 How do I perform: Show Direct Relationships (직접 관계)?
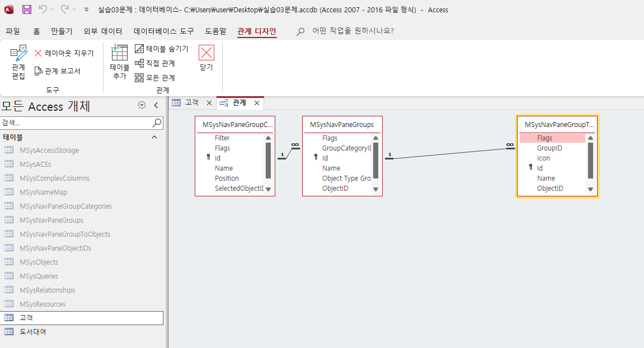tap(155, 63)
